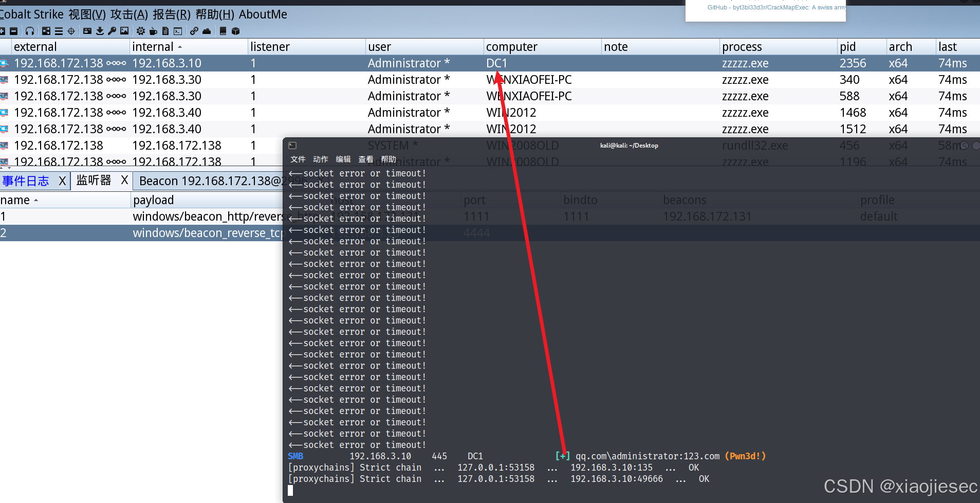Click the Host a File chain-link icon
980x503 pixels.
(x=194, y=31)
